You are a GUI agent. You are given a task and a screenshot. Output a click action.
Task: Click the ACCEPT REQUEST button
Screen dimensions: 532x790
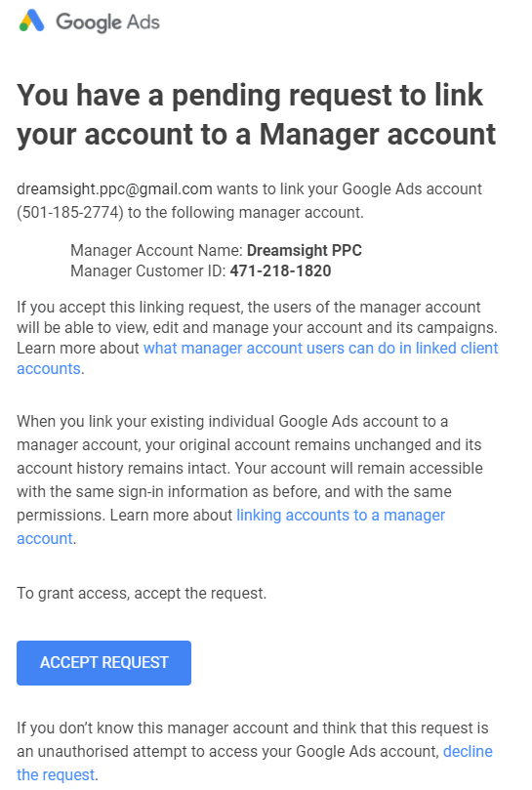103,662
